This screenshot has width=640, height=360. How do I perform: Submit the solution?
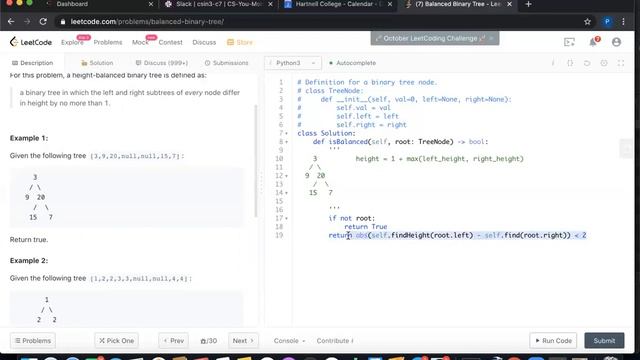click(x=604, y=341)
